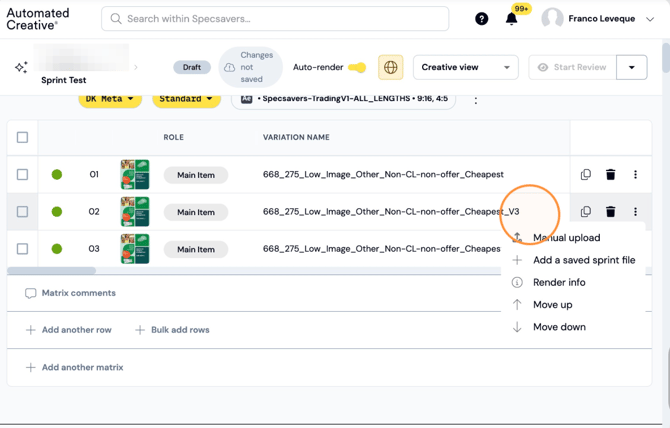Viewport: 670px width, 428px height.
Task: Click the Draft status badge
Action: click(x=192, y=67)
